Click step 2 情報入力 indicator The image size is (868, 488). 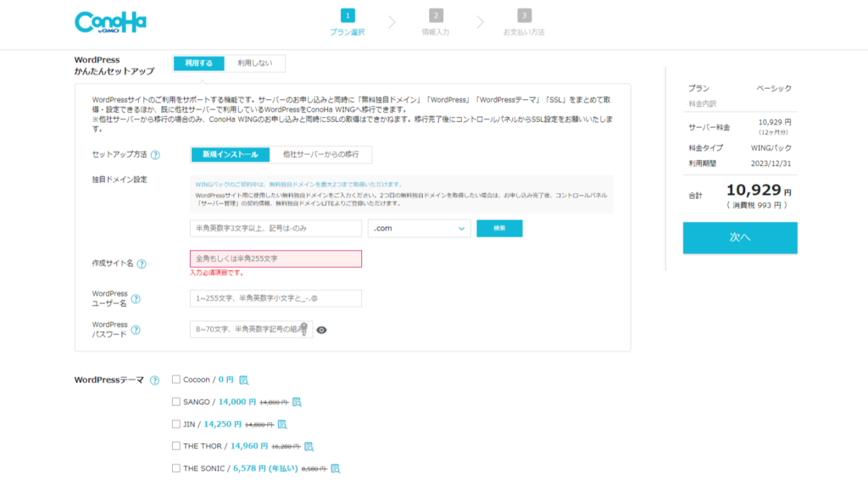436,23
